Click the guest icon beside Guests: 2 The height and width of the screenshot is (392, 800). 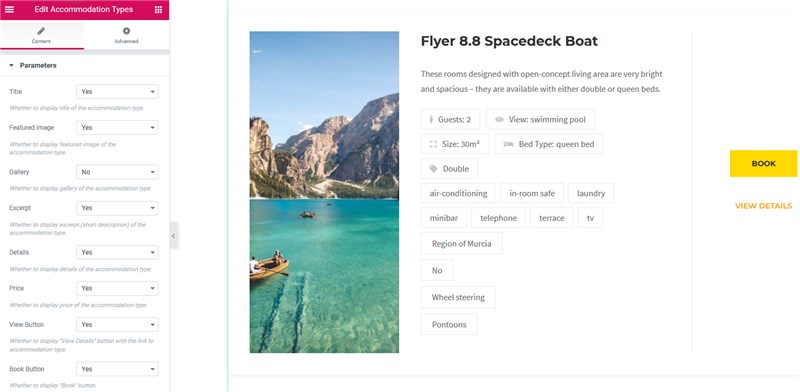point(431,119)
